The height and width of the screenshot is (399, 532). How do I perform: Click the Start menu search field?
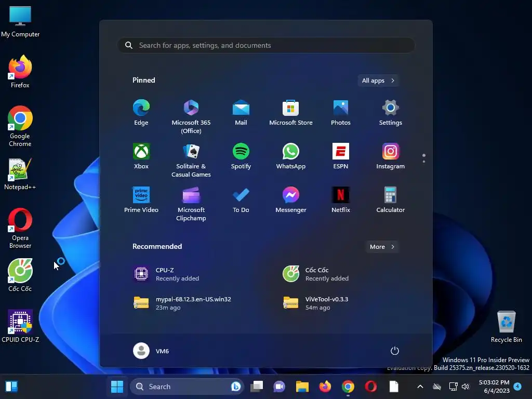[267, 46]
